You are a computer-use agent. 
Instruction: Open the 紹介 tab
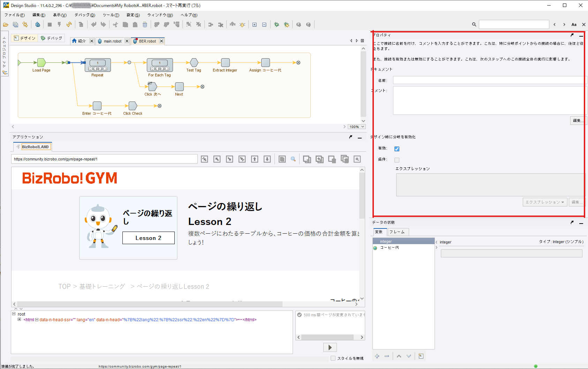tap(82, 41)
